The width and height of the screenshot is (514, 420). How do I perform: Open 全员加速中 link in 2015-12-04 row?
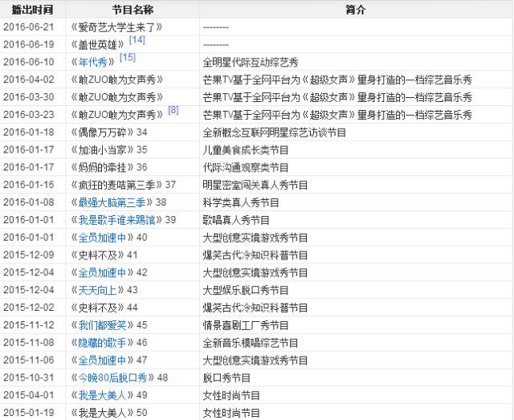(102, 272)
